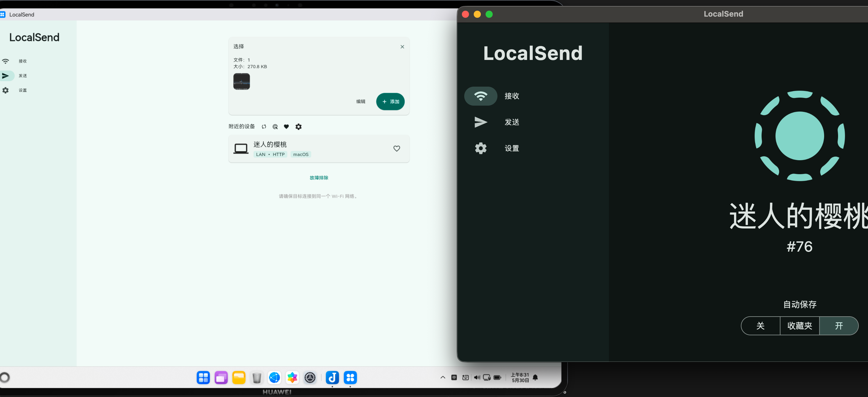Open the on-screen keyboard tray icon
The width and height of the screenshot is (868, 397).
pos(465,377)
